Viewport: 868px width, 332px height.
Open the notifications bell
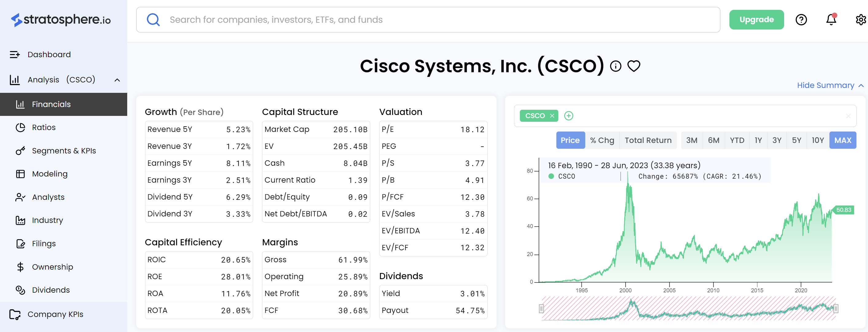pos(831,19)
